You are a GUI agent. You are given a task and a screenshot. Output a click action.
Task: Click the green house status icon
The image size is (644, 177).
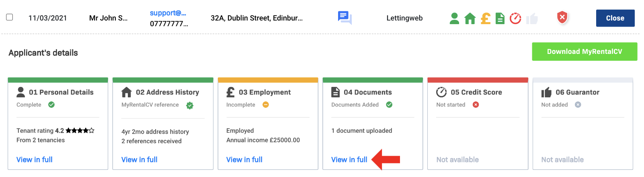coord(470,19)
